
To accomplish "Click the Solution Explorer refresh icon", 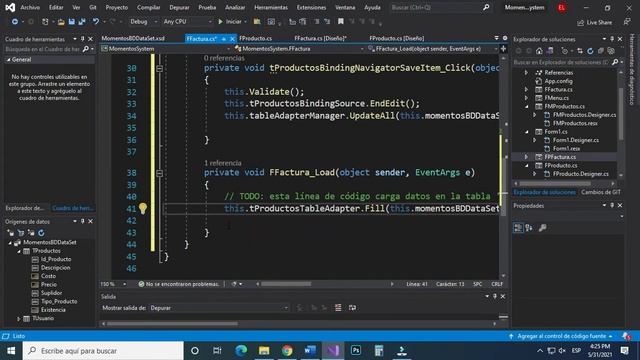I will (x=590, y=51).
